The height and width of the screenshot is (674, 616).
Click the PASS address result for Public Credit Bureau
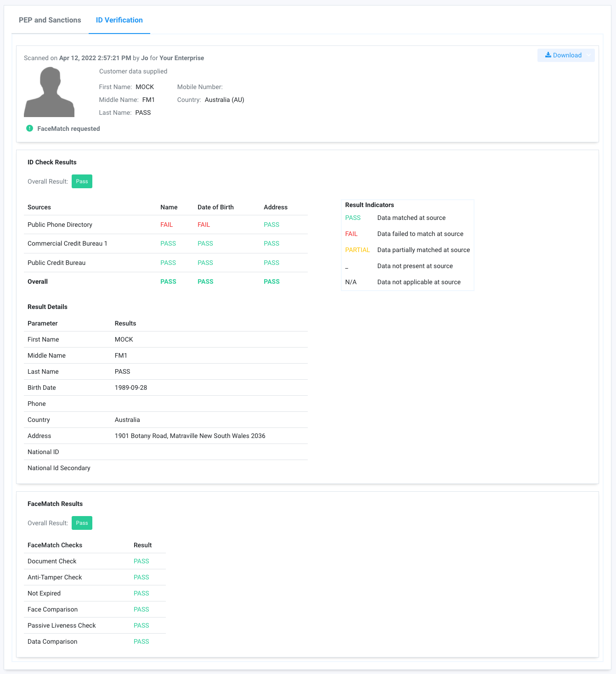click(x=271, y=263)
